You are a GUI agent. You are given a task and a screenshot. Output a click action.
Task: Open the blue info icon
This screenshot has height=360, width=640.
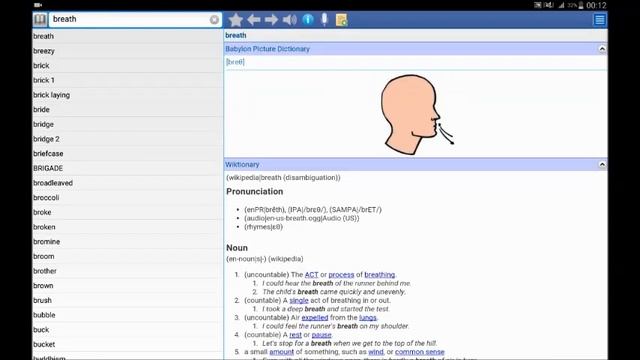(308, 20)
